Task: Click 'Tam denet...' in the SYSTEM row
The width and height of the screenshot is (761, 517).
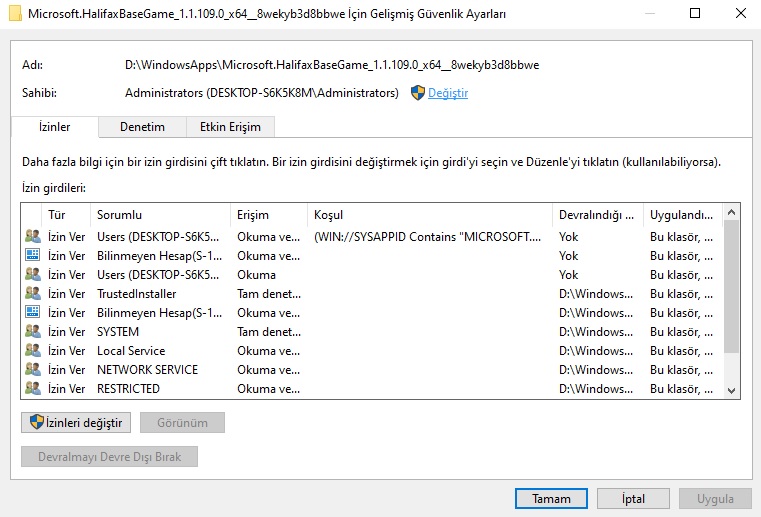Action: (x=269, y=331)
